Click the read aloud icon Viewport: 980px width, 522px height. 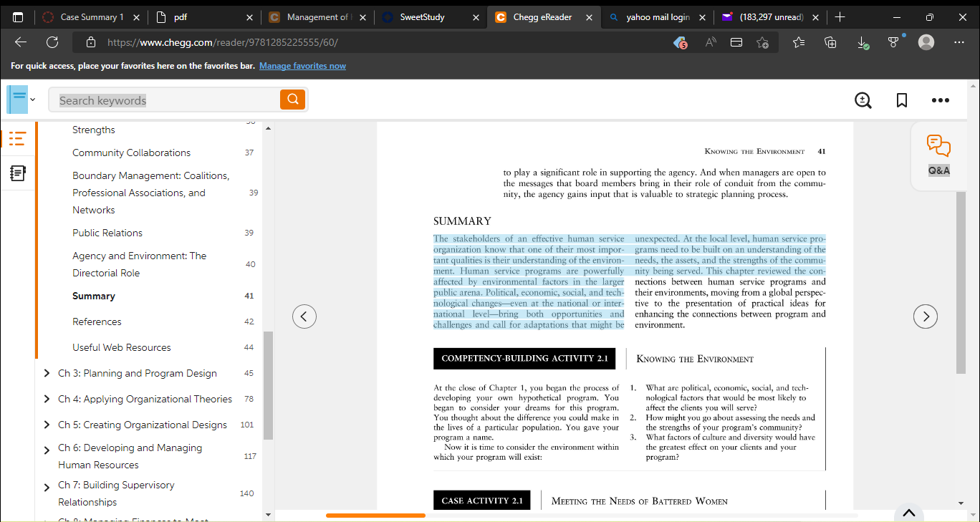[711, 42]
